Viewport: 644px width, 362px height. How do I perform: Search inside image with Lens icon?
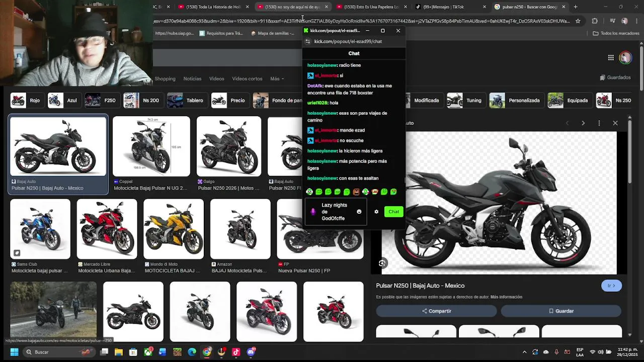[382, 263]
